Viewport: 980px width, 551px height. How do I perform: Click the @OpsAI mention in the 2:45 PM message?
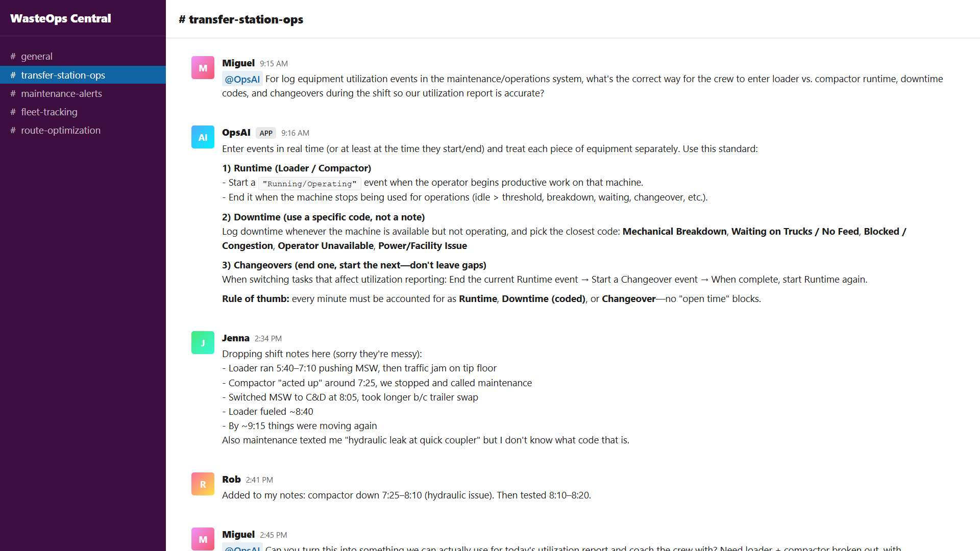coord(242,548)
